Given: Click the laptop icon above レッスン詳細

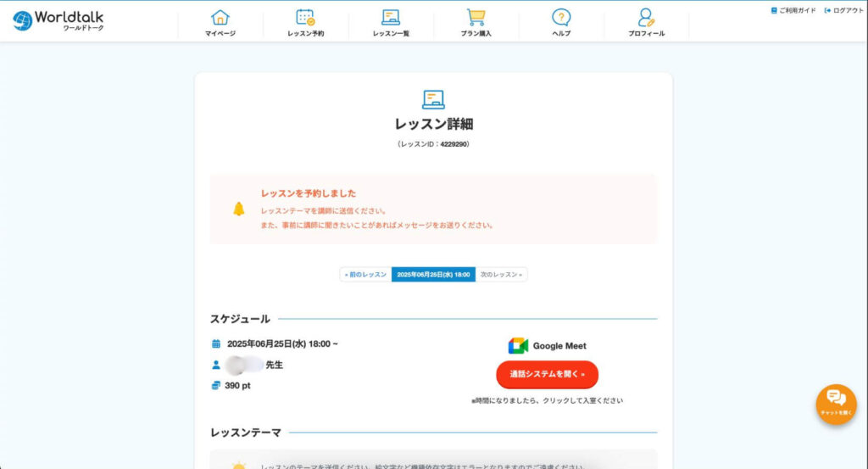Looking at the screenshot, I should (433, 100).
